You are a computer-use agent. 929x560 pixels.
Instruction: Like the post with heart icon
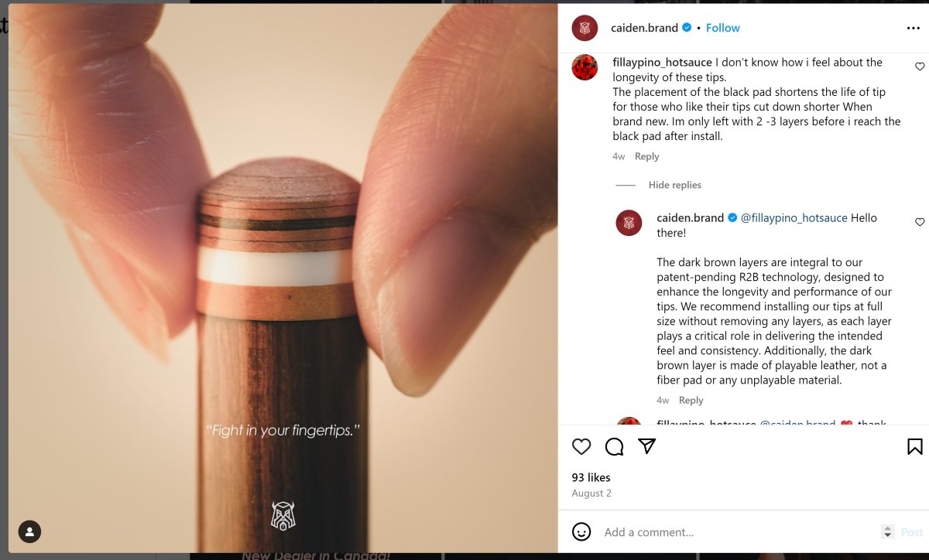tap(581, 446)
